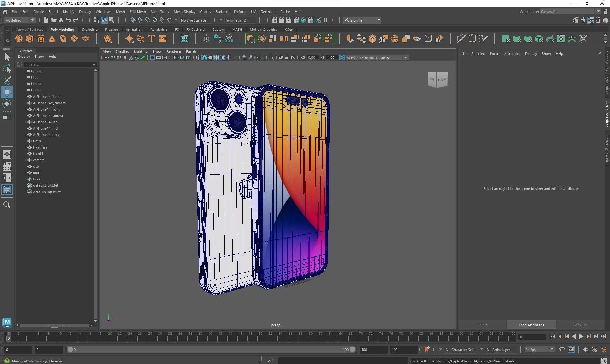Select AiPhone14:camera in the Outliner
Viewport: 610px width, 364px height.
click(48, 116)
